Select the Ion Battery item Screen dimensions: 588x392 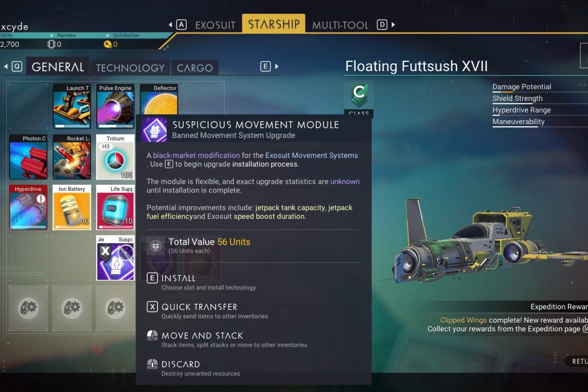pos(72,207)
